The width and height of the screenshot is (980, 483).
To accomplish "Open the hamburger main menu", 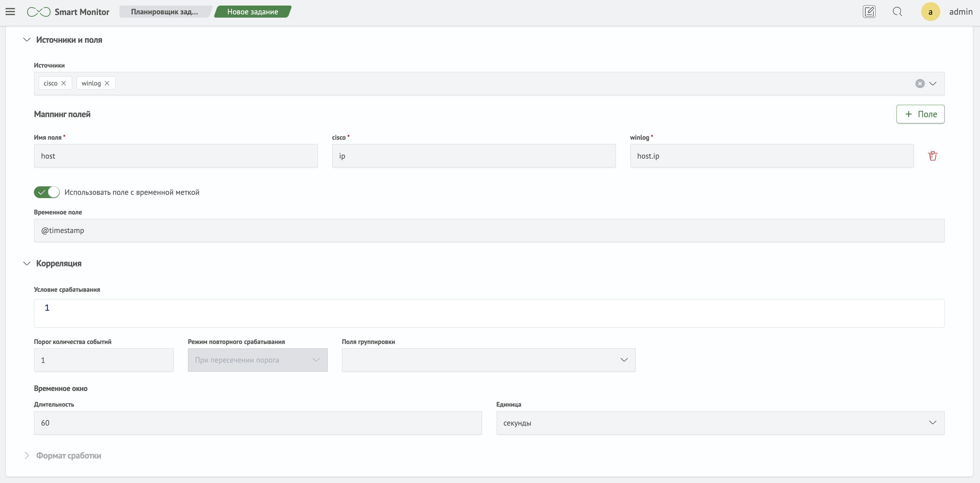I will pyautogui.click(x=10, y=12).
